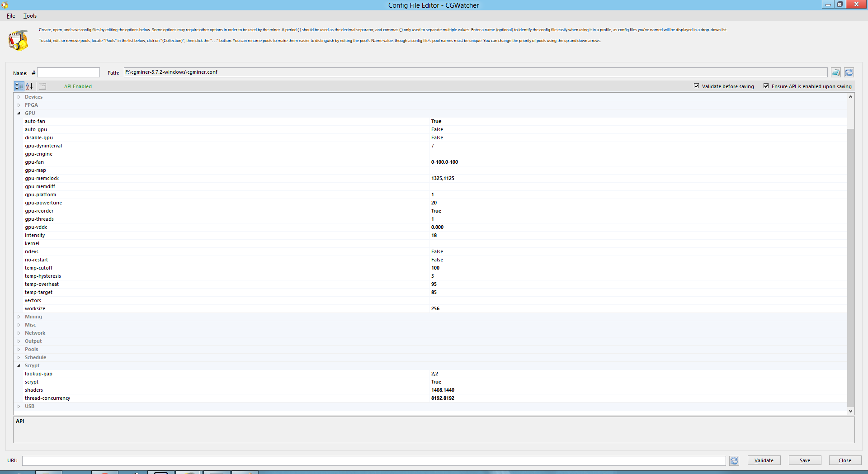Select the vectors property row
The image size is (868, 474).
click(434, 300)
